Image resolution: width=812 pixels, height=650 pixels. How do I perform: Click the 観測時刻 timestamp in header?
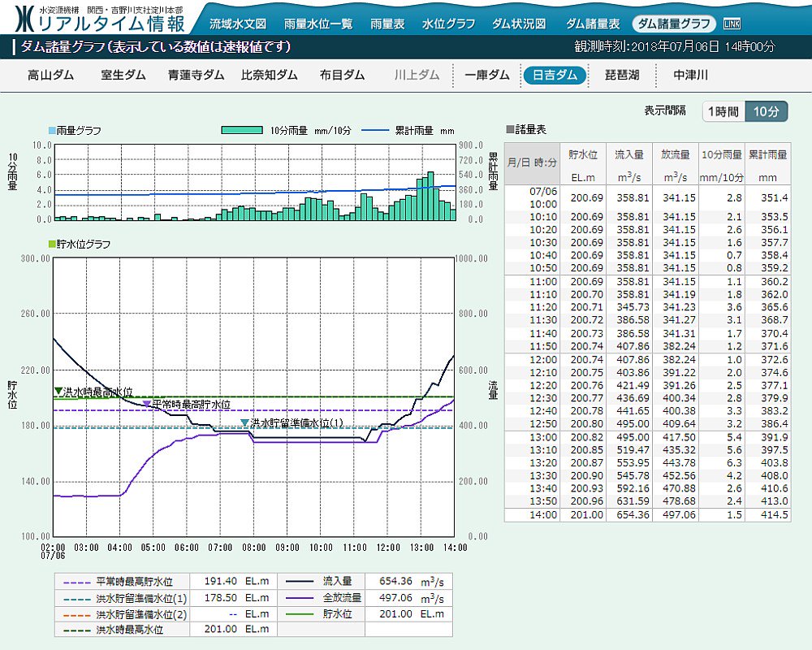click(674, 46)
